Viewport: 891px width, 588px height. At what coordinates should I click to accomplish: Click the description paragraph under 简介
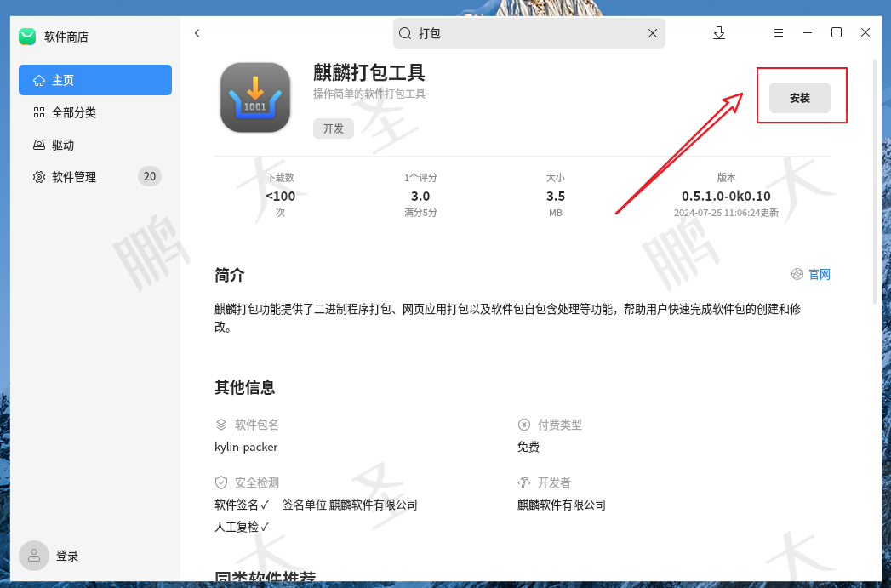click(x=508, y=317)
